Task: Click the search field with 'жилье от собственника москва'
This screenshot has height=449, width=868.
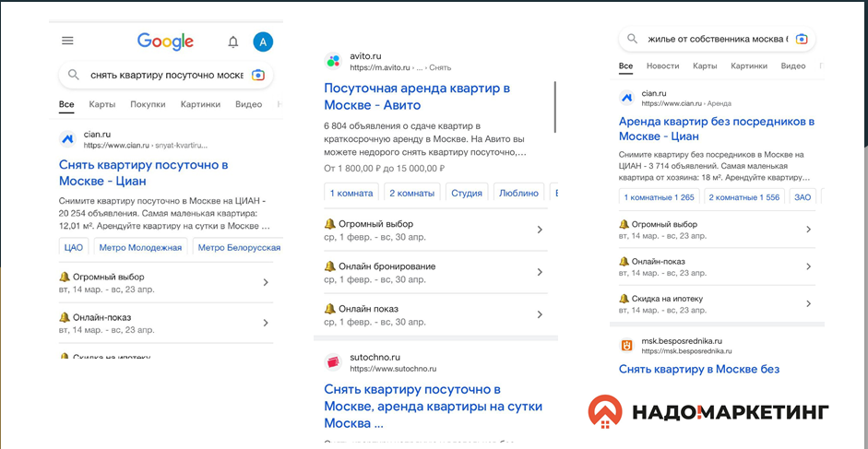Action: point(717,40)
